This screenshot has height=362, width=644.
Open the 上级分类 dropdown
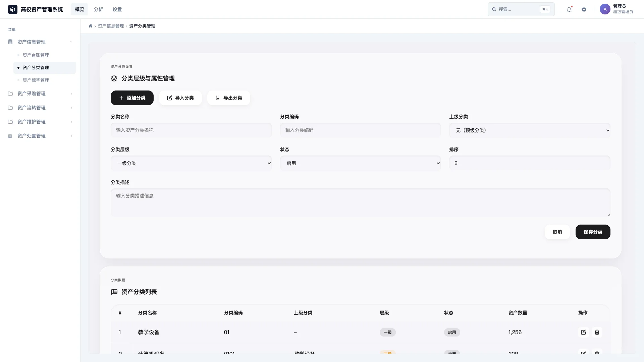[529, 130]
